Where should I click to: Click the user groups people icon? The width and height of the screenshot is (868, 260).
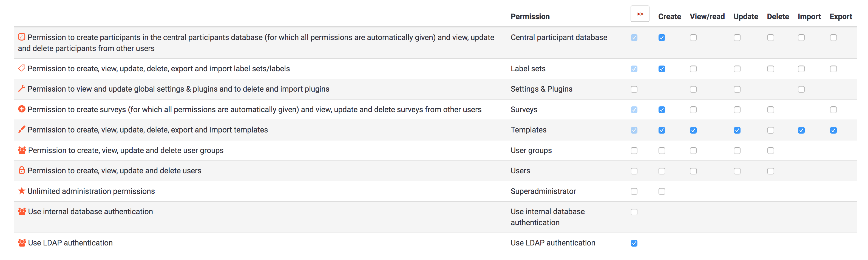(22, 150)
